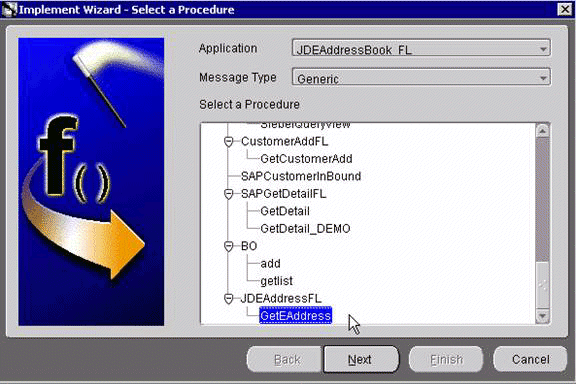Click the JDEAddressFL node label
Image resolution: width=576 pixels, height=384 pixels.
[281, 298]
